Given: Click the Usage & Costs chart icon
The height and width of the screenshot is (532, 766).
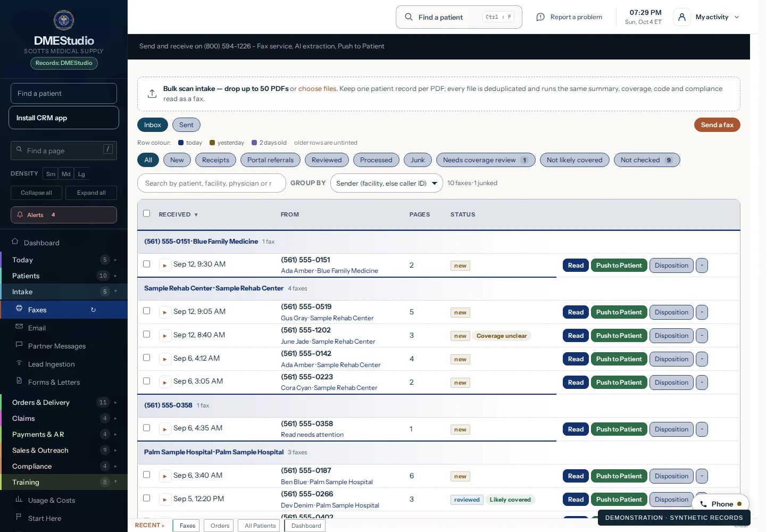Looking at the screenshot, I should pyautogui.click(x=19, y=499).
